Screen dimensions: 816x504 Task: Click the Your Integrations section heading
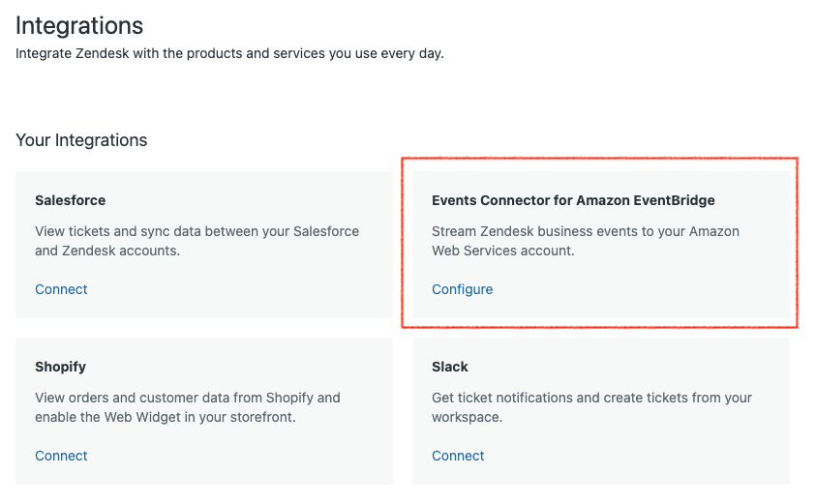coord(81,140)
